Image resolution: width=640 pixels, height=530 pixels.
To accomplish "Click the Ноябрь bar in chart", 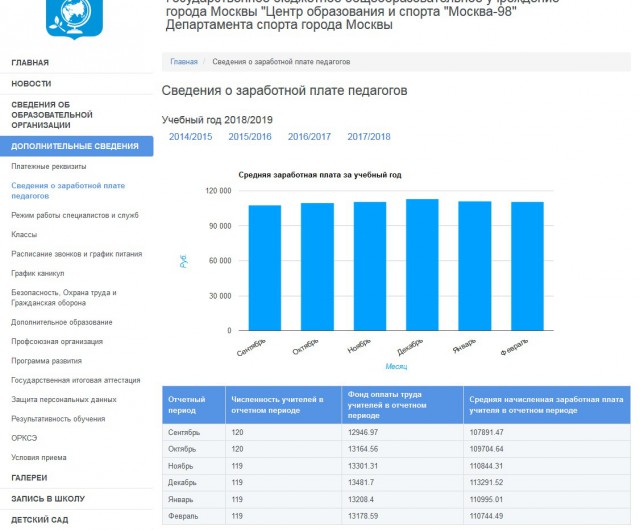I will click(x=370, y=266).
